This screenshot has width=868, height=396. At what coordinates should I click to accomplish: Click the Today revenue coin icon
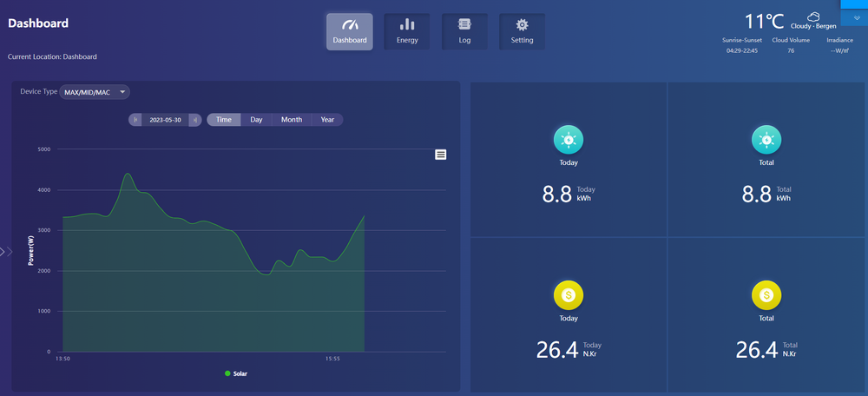coord(569,296)
